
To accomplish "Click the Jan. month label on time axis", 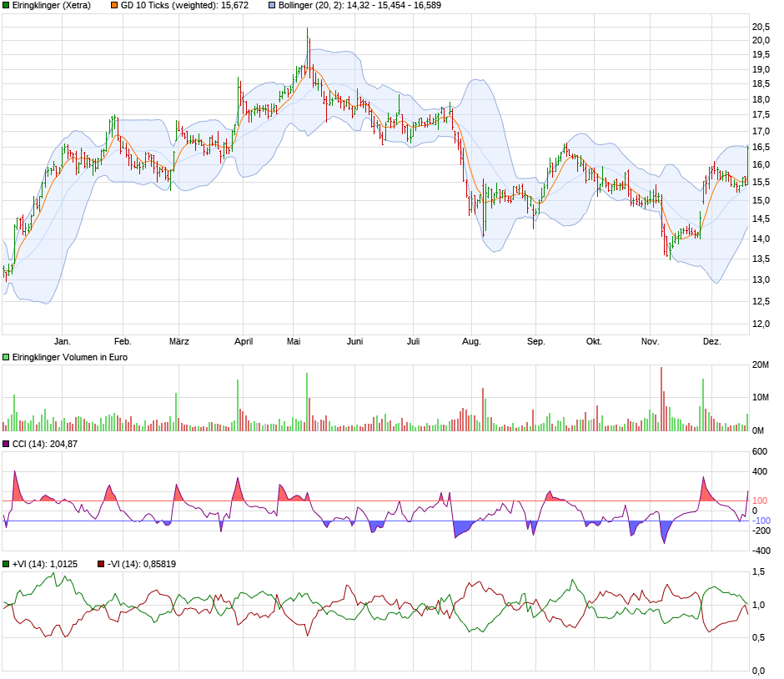I will 62,341.
